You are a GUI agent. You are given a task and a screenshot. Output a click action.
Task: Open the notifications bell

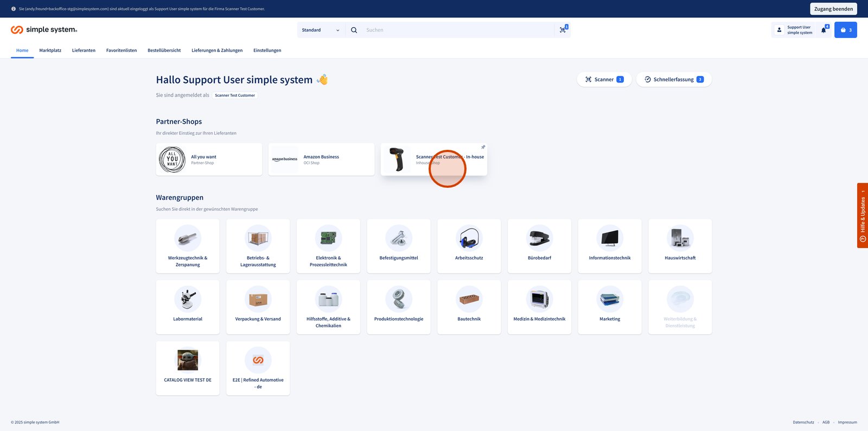click(824, 30)
